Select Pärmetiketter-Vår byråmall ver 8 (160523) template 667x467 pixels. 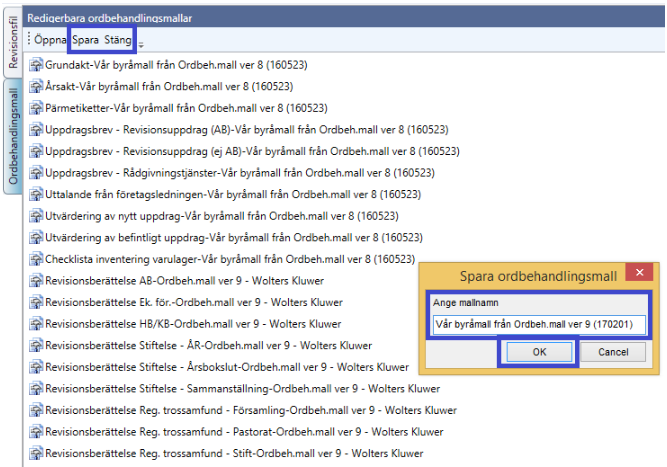point(186,108)
